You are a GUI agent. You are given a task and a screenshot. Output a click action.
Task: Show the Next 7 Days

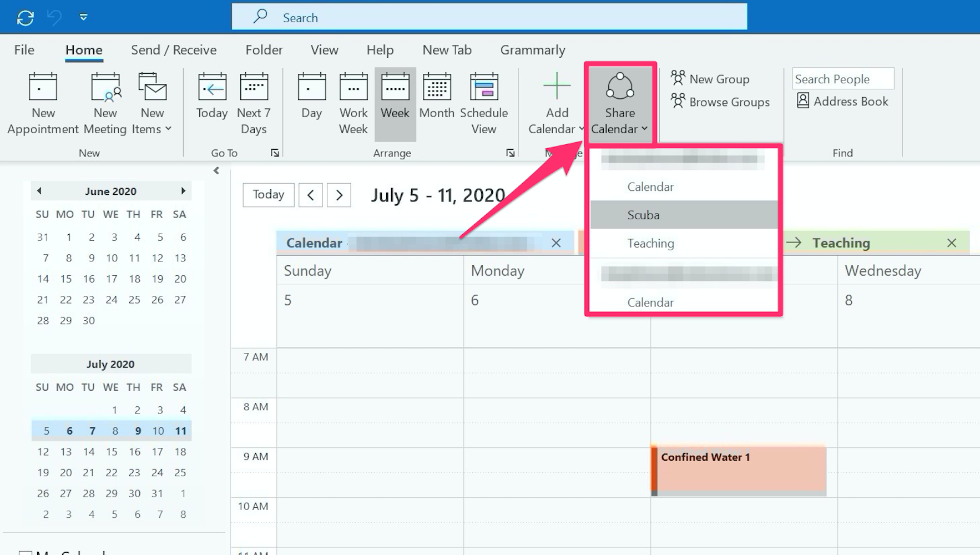(254, 104)
